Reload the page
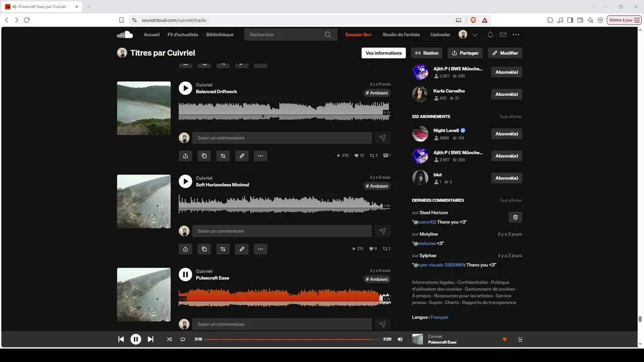This screenshot has width=644, height=362. tap(27, 20)
